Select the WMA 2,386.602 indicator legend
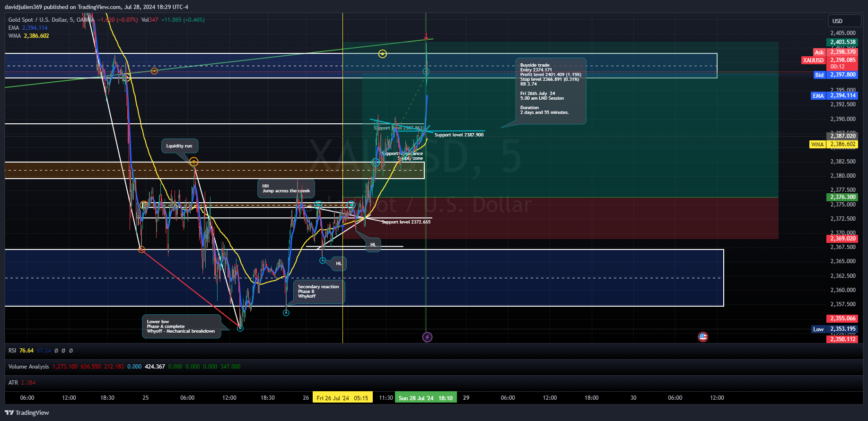 pos(28,36)
